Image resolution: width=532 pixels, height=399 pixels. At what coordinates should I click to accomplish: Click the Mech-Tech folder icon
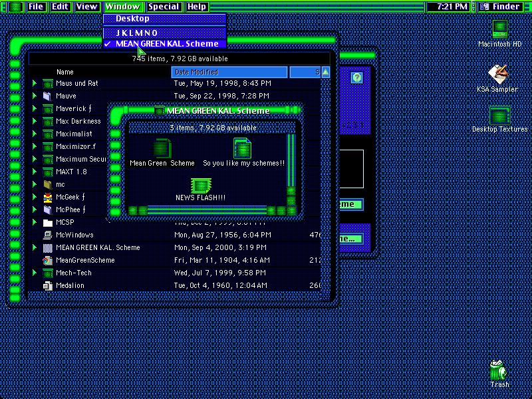point(47,273)
